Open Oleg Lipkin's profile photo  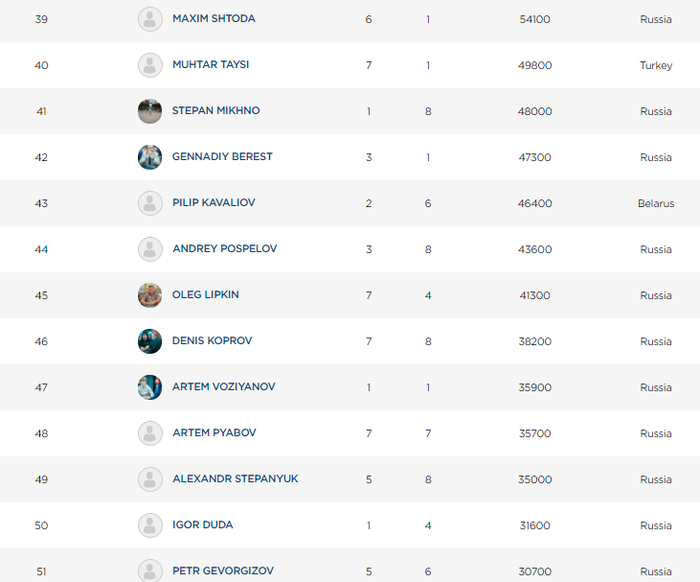(150, 295)
